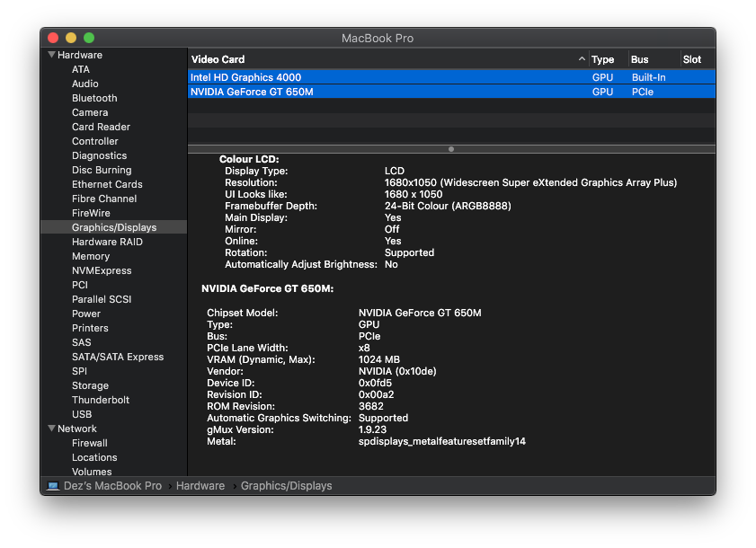
Task: Minimize the window with yellow button
Action: pos(71,38)
